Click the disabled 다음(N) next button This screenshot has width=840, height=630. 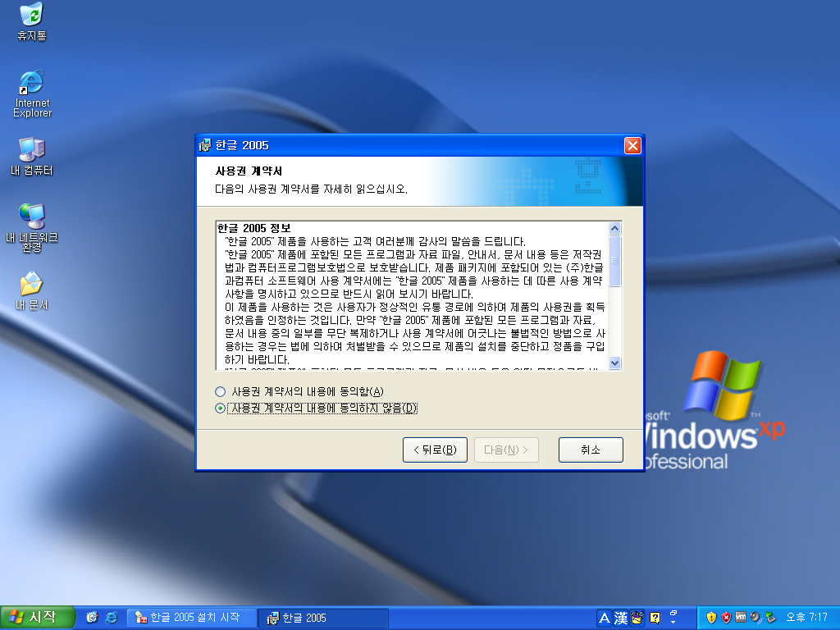506,450
